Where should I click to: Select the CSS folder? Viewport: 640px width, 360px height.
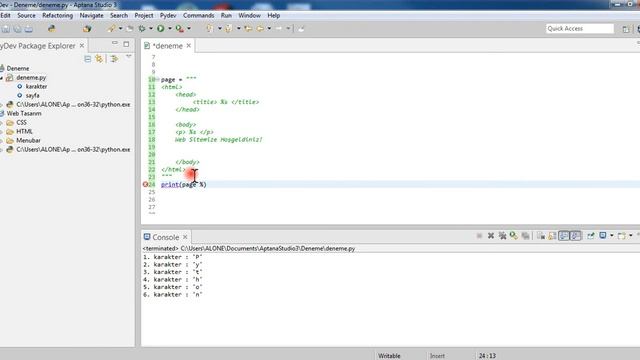click(21, 122)
